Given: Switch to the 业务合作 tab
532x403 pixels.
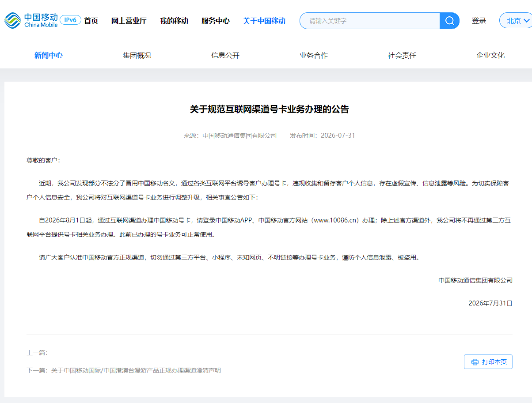Looking at the screenshot, I should tap(314, 55).
